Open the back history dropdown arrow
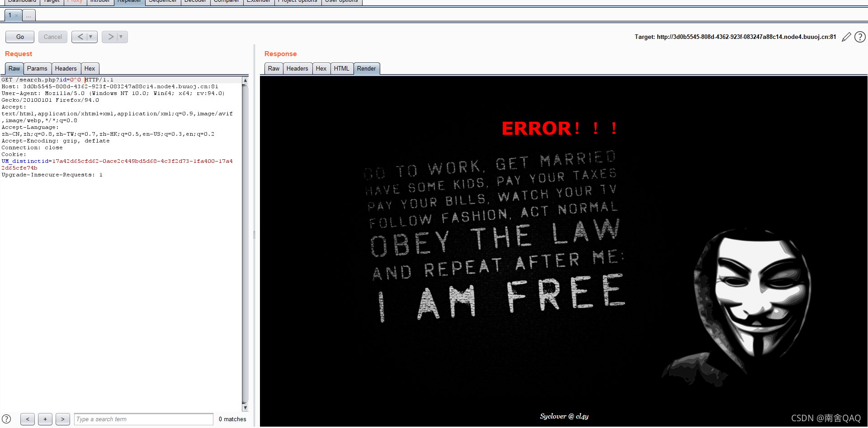The height and width of the screenshot is (428, 868). (91, 37)
